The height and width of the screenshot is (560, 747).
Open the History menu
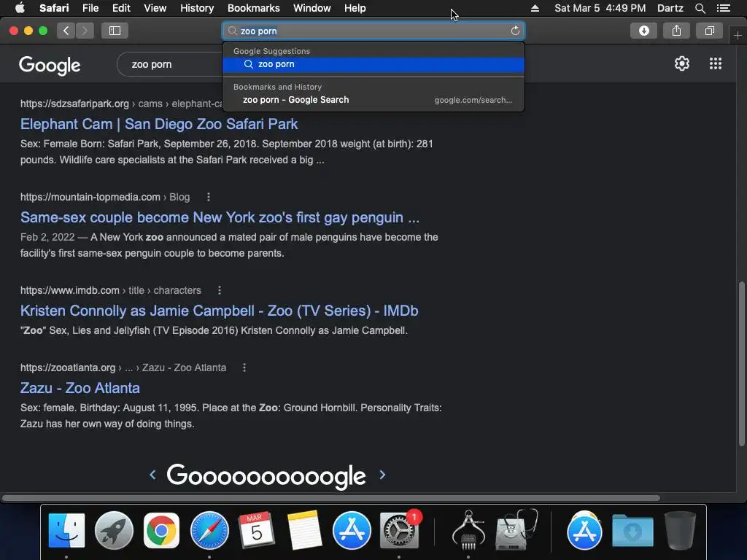point(197,8)
